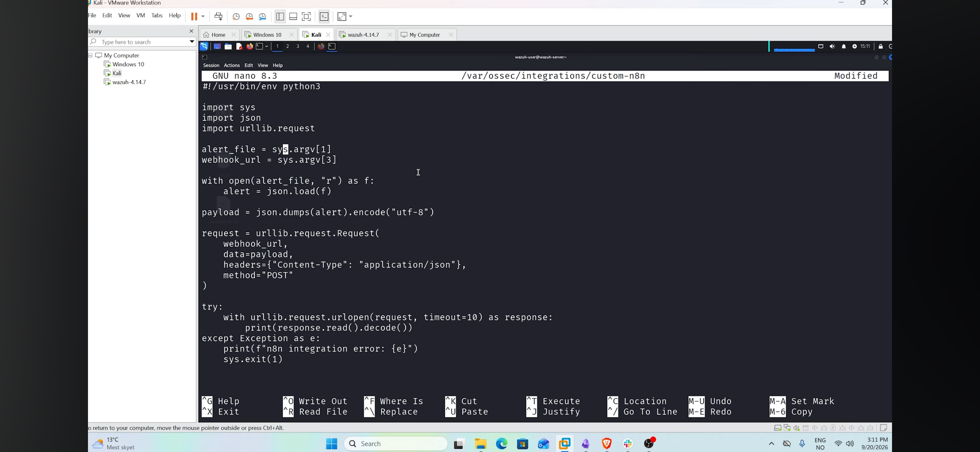
Task: Open the Windows Start menu
Action: pos(332,444)
